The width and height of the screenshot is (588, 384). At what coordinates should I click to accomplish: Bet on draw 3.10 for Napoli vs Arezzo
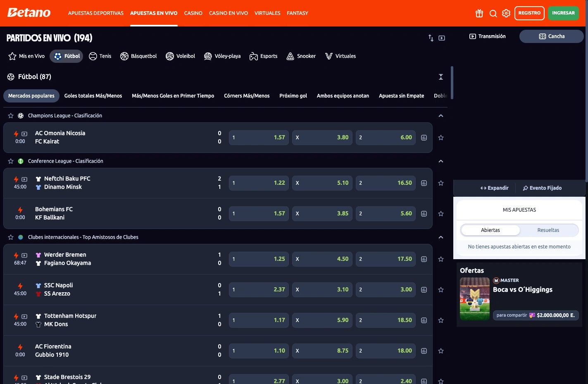[322, 290]
